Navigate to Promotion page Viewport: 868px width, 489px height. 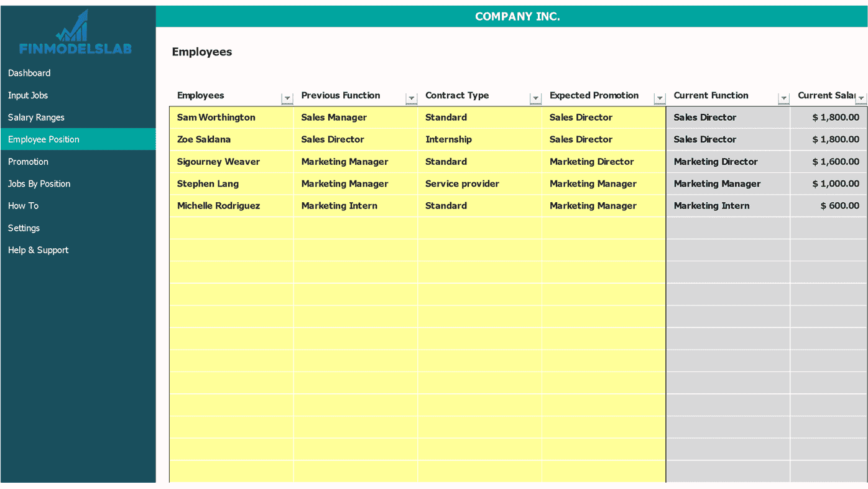pyautogui.click(x=28, y=161)
